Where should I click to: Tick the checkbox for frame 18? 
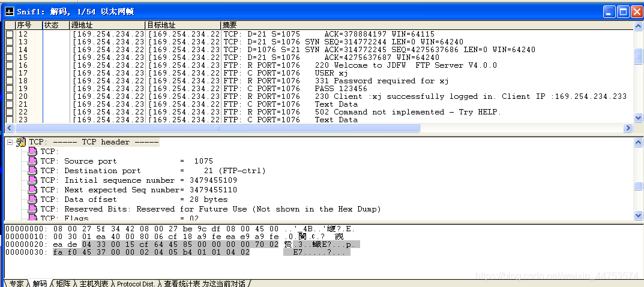10,81
